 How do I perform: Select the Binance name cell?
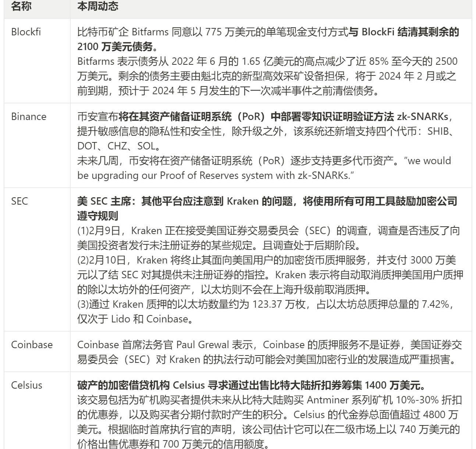point(29,116)
